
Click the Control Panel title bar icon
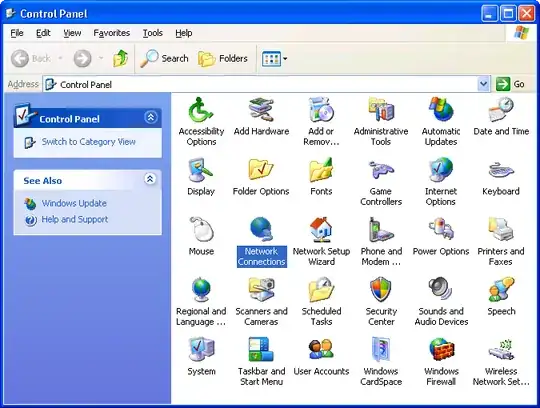(x=11, y=14)
